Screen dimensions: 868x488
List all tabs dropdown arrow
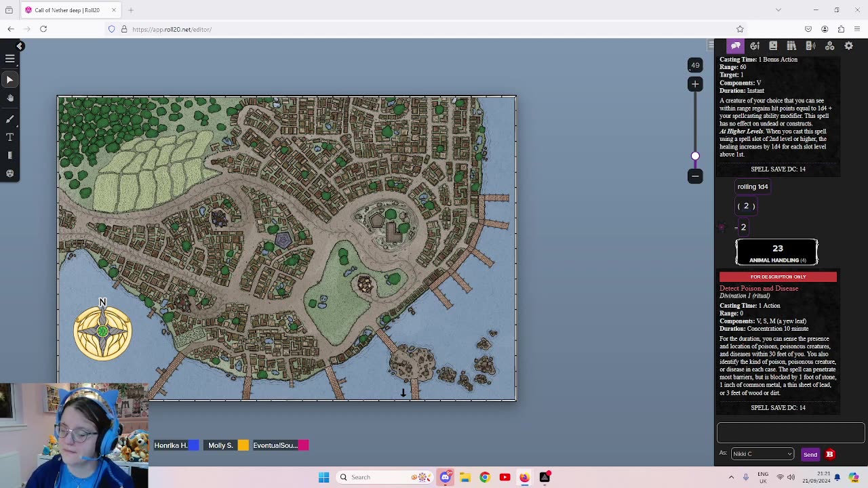click(x=778, y=10)
